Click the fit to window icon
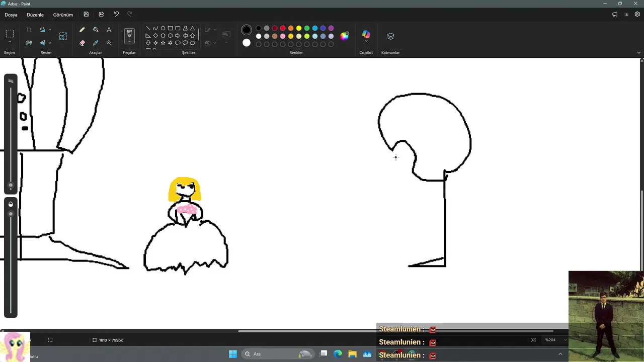Image resolution: width=644 pixels, height=362 pixels. coord(533,340)
